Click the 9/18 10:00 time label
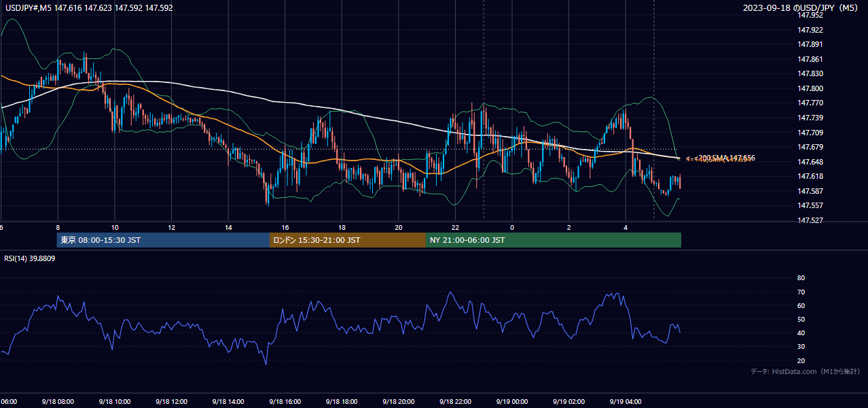The image size is (868, 408). (114, 401)
